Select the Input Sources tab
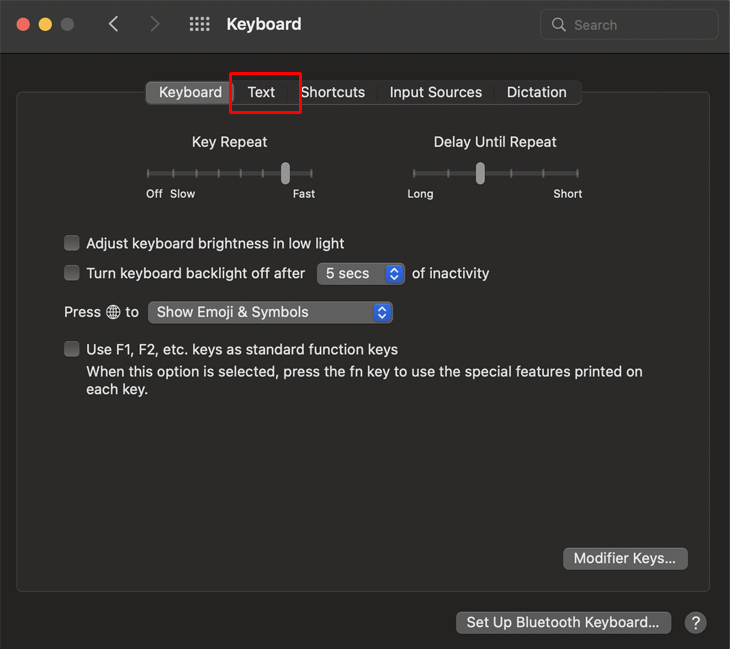This screenshot has width=730, height=649. point(435,92)
